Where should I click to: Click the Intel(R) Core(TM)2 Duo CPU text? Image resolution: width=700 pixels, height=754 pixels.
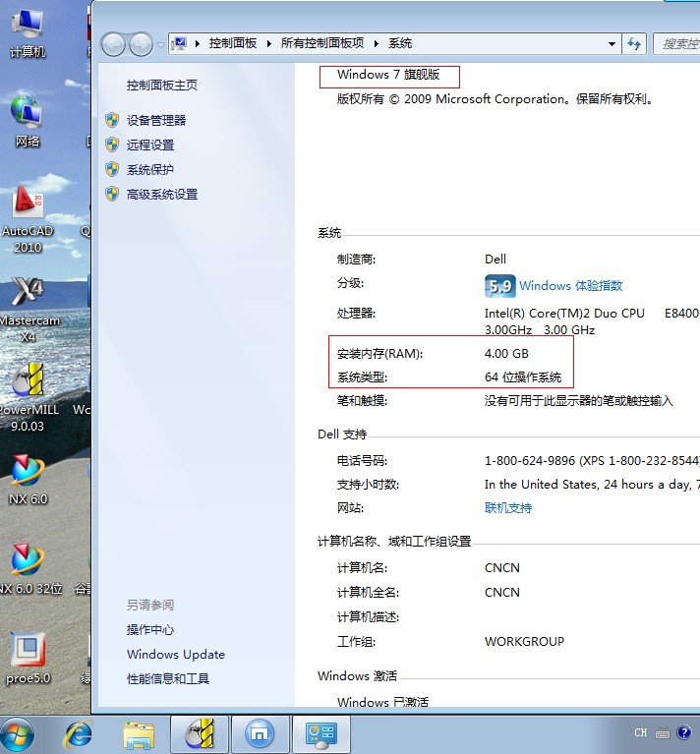[564, 314]
